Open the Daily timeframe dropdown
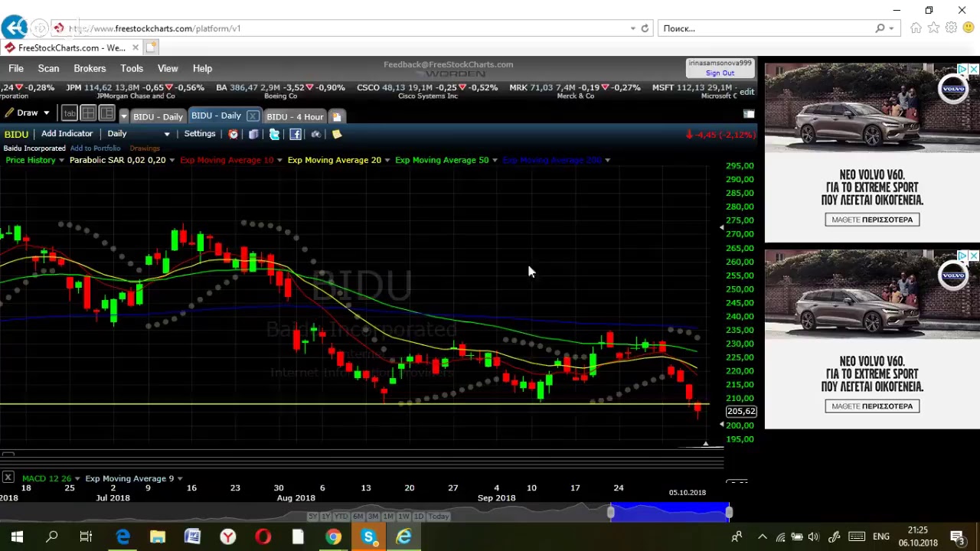 click(x=138, y=134)
